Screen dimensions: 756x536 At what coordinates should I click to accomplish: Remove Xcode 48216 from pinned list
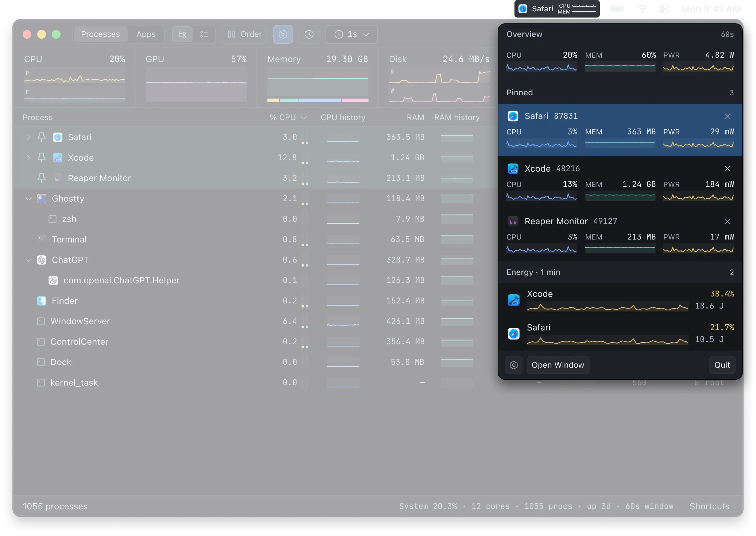728,168
